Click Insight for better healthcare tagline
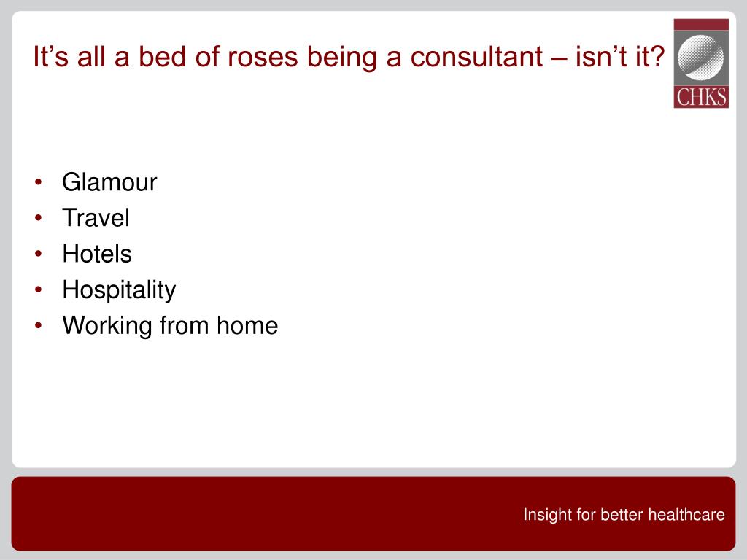 624,515
